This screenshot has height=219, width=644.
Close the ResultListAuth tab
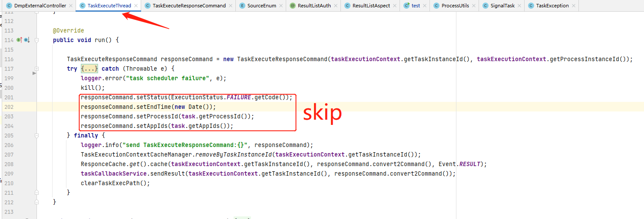pos(336,6)
